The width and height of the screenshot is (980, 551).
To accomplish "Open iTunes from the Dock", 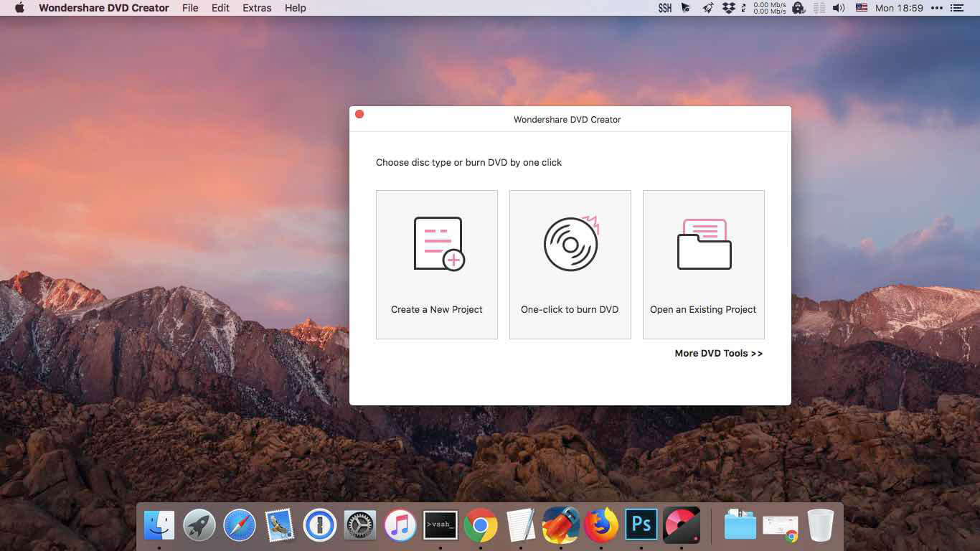I will click(400, 524).
